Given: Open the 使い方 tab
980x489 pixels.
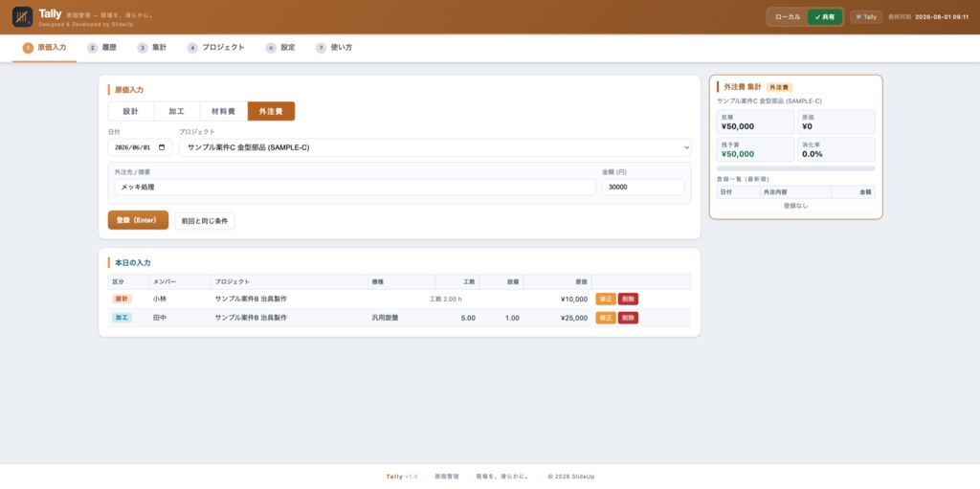Looking at the screenshot, I should click(334, 48).
